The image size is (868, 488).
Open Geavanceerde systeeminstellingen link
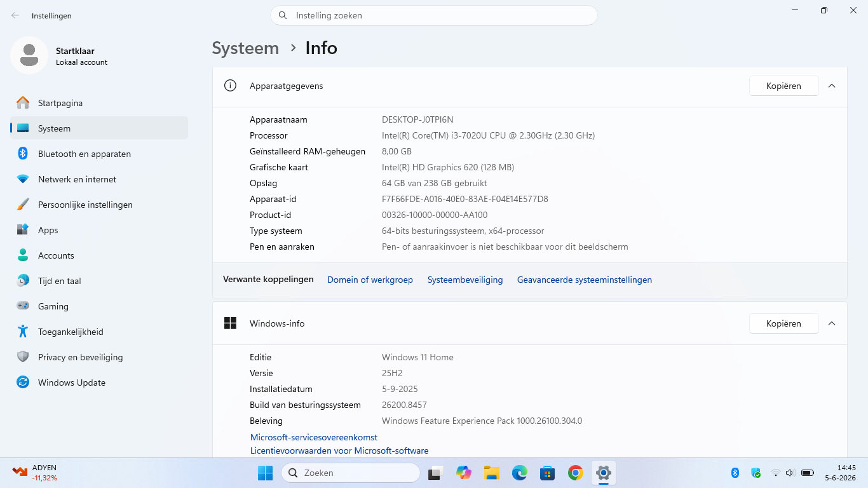point(585,280)
